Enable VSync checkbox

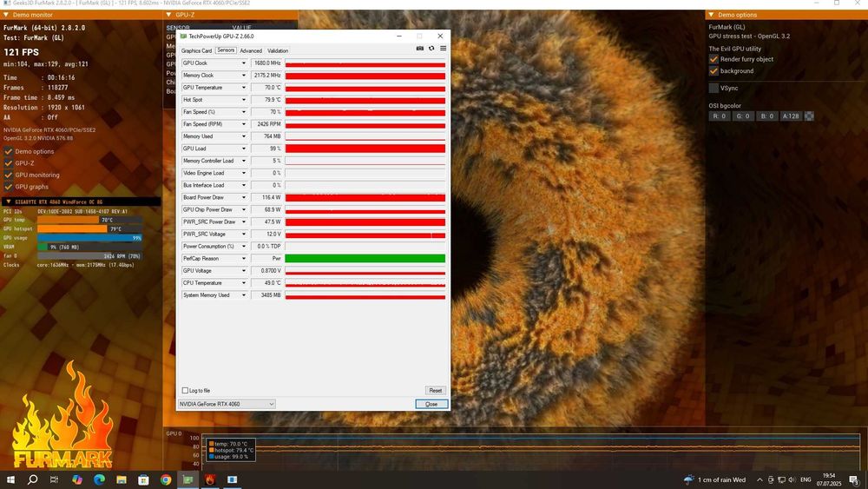point(713,88)
